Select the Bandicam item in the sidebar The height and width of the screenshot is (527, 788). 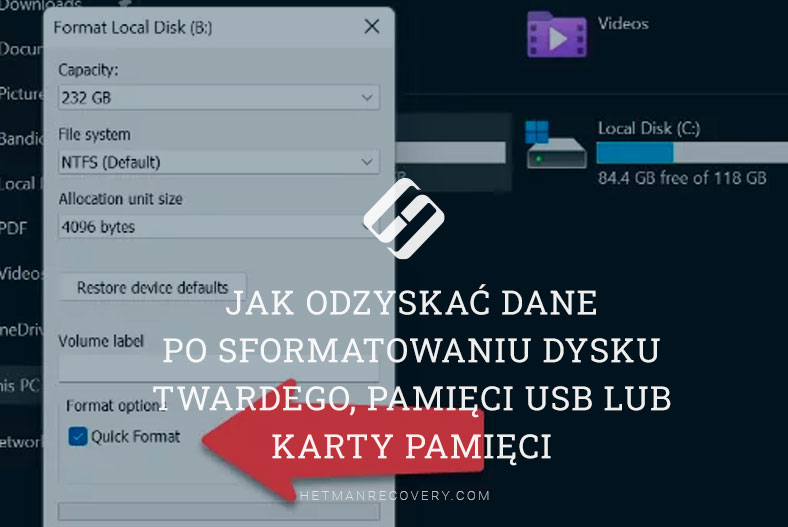click(x=22, y=138)
